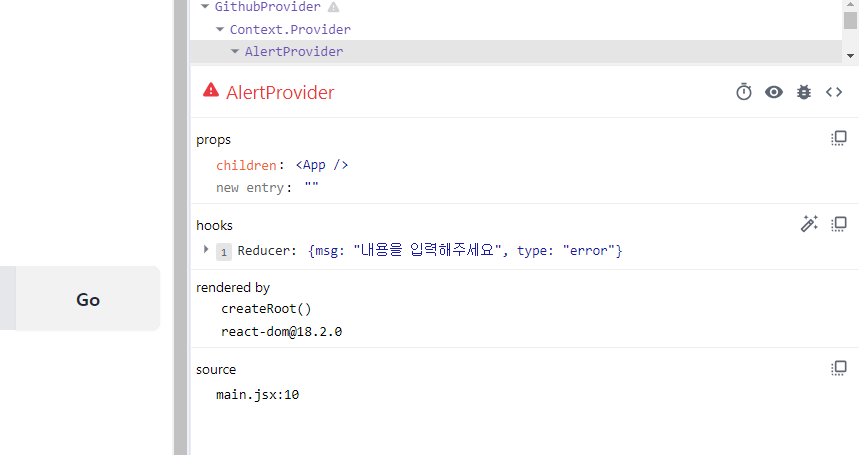This screenshot has width=859, height=455.
Task: Parse hook names with magic wand icon
Action: click(809, 223)
